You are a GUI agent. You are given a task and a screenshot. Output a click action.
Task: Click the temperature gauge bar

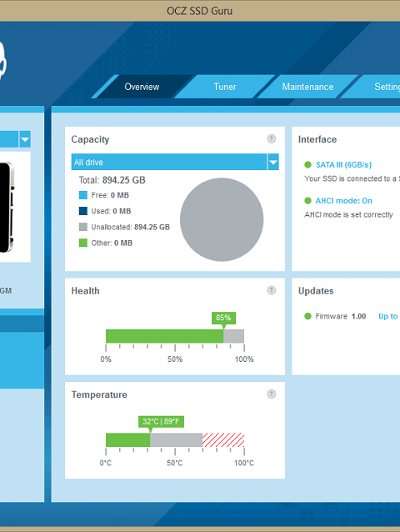(175, 440)
